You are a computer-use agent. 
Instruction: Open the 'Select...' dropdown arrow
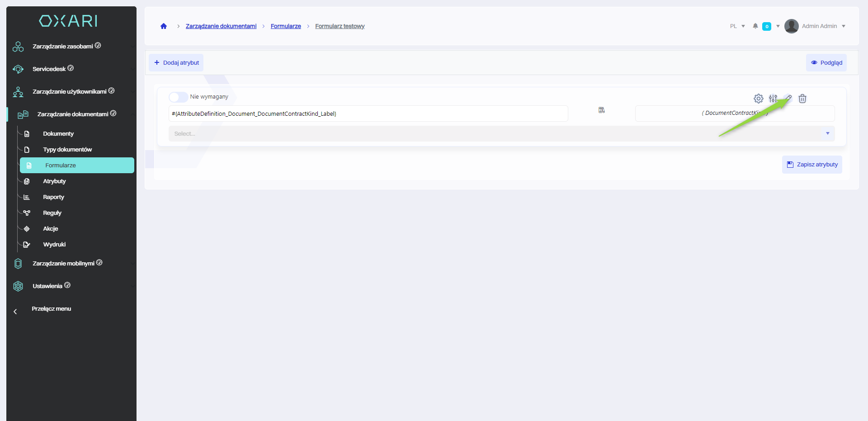click(827, 133)
